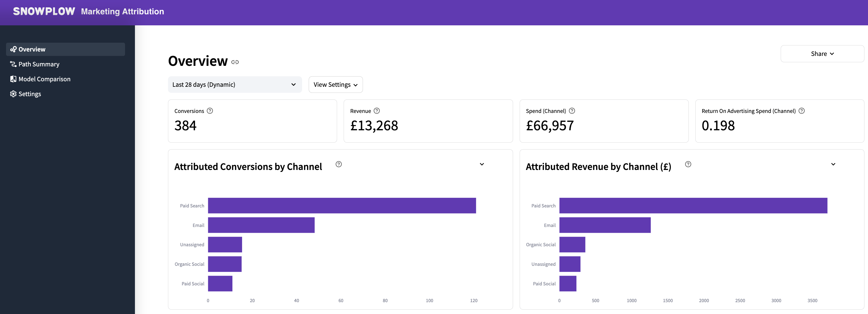Click help icon for Return On Advertising Spend
The width and height of the screenshot is (868, 314).
click(802, 111)
